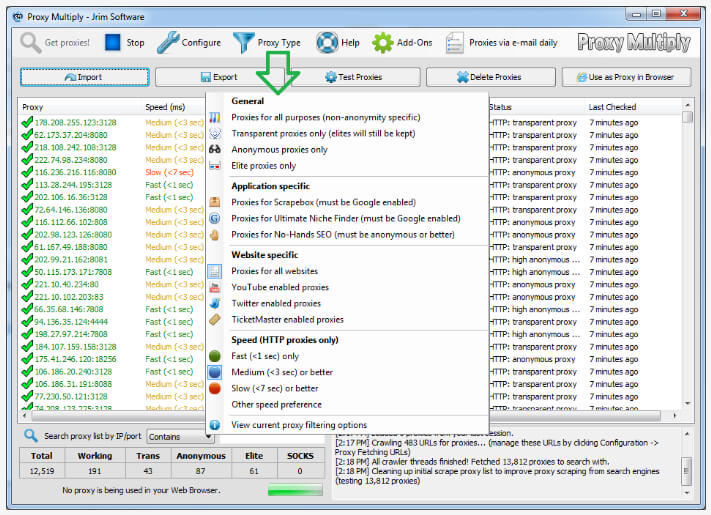This screenshot has height=515, width=711.
Task: Click the log panel vertical scrollbar
Action: coord(687,463)
